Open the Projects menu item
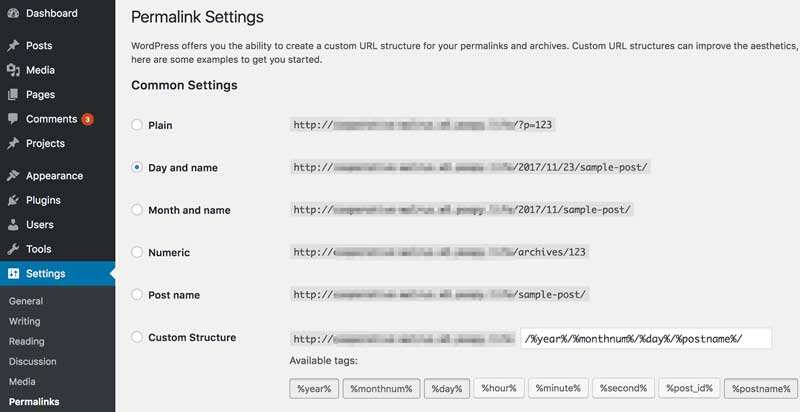800x412 pixels. (45, 143)
